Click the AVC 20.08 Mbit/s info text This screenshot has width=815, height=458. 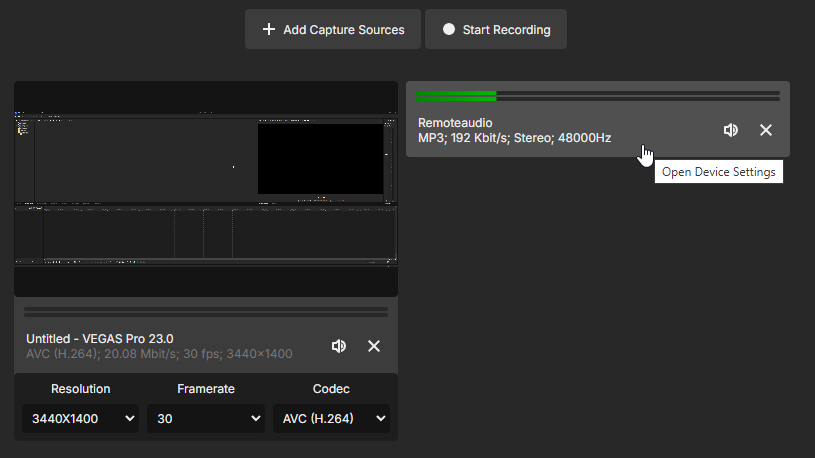(x=159, y=354)
